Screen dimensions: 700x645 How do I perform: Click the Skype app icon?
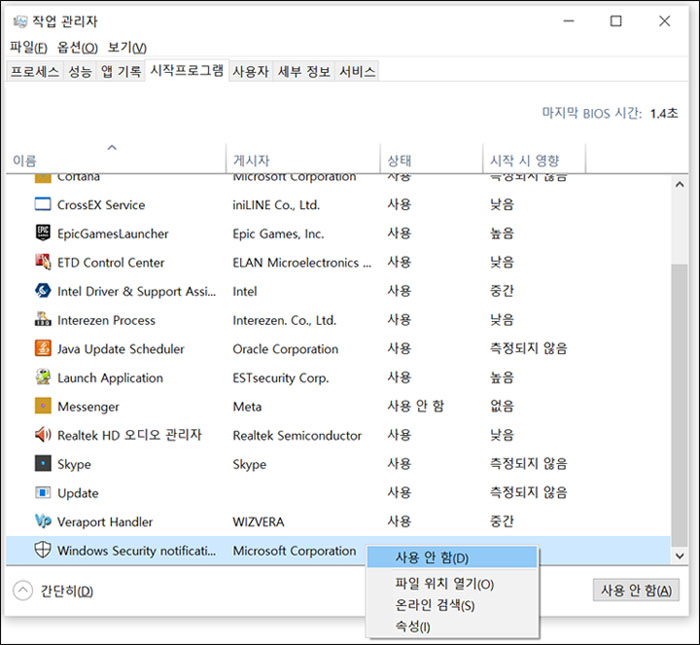[x=43, y=463]
